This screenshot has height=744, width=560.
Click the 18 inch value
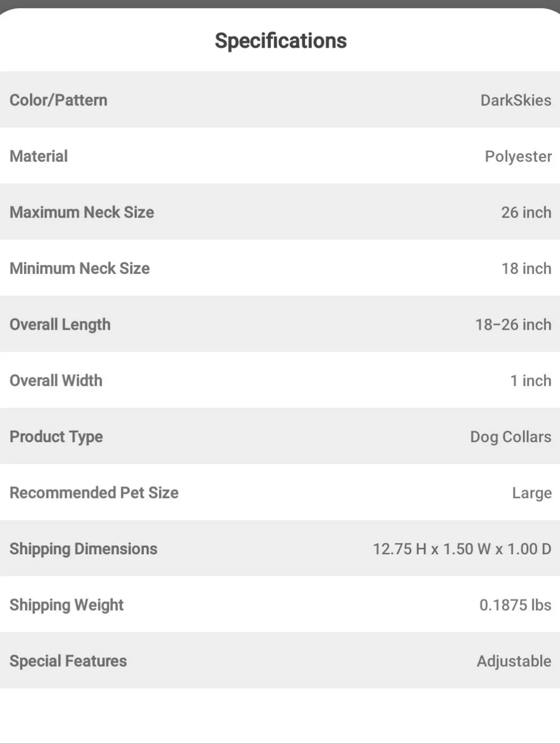(526, 268)
